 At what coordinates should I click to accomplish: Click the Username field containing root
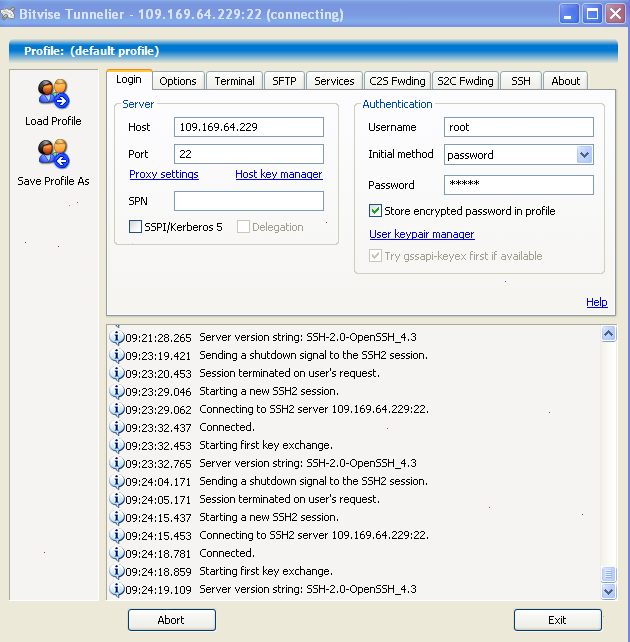click(519, 127)
